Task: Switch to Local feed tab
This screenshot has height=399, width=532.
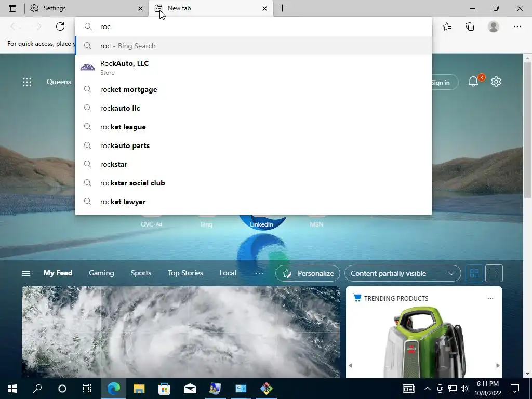Action: 228,273
